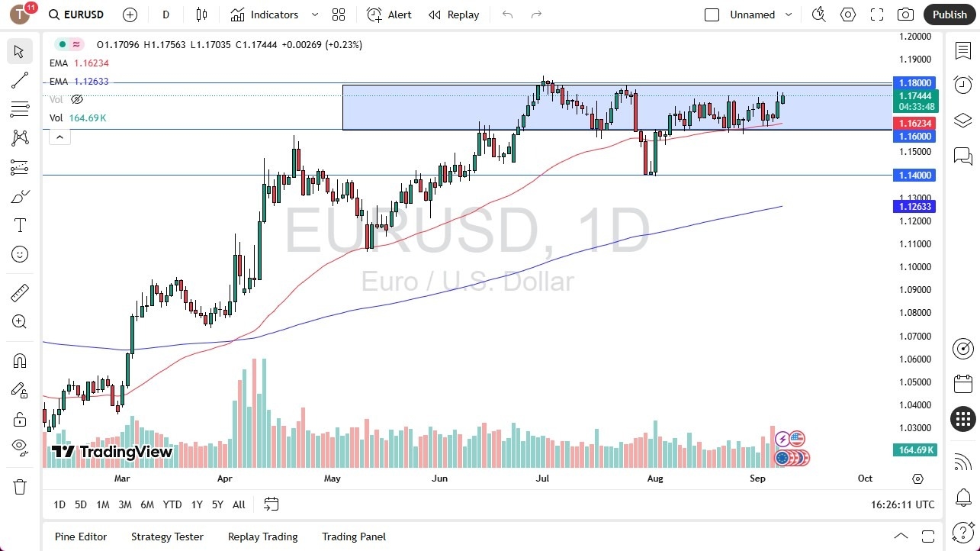Open the Pine Editor tab
The height and width of the screenshot is (551, 980).
(x=80, y=536)
